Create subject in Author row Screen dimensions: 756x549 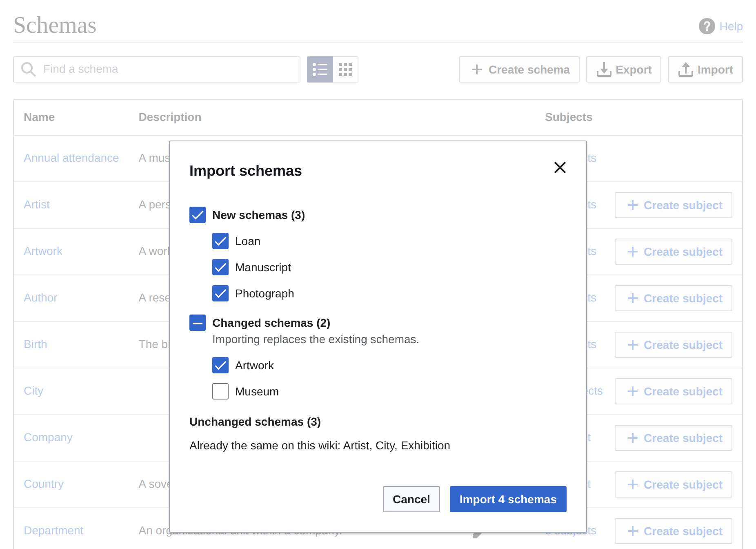pos(674,298)
